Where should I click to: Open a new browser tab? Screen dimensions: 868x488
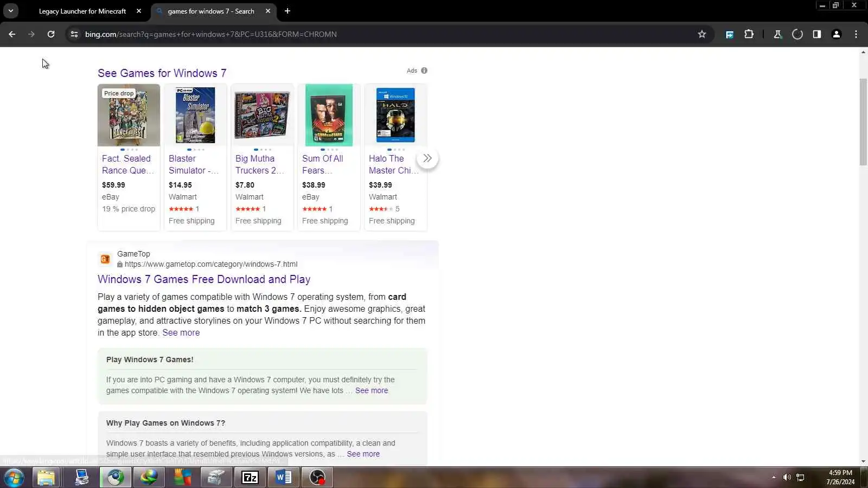pyautogui.click(x=288, y=11)
